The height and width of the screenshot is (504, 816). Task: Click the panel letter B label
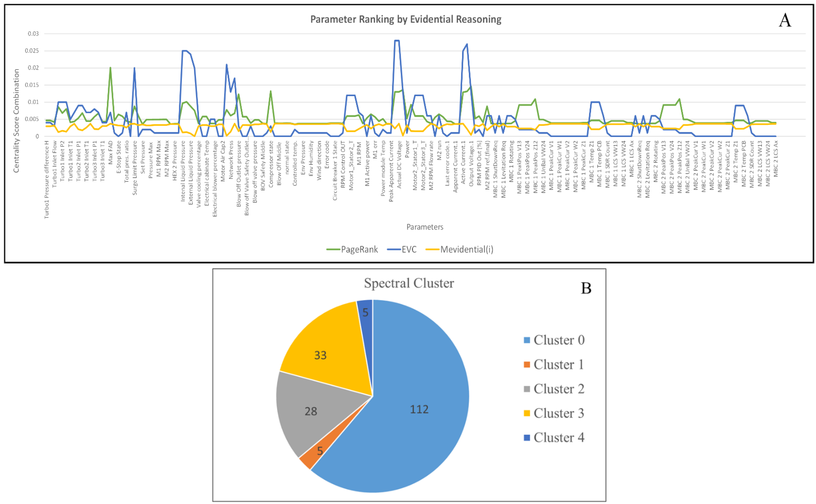[586, 288]
